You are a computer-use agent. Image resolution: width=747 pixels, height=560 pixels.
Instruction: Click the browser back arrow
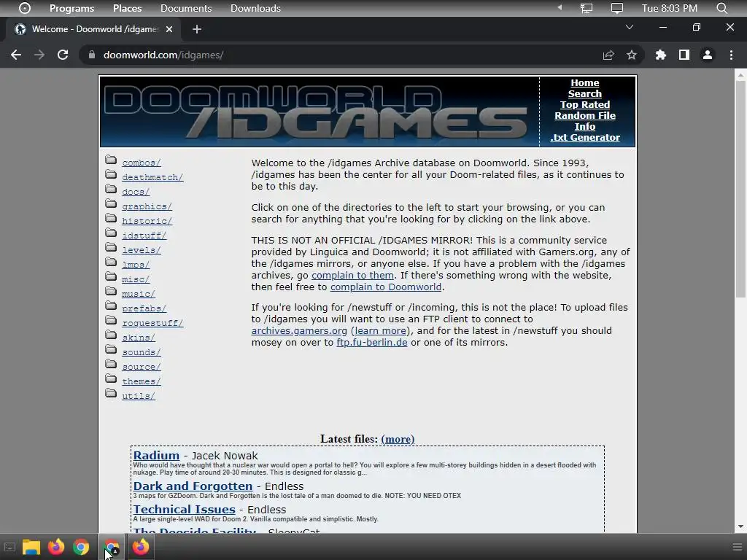(16, 55)
